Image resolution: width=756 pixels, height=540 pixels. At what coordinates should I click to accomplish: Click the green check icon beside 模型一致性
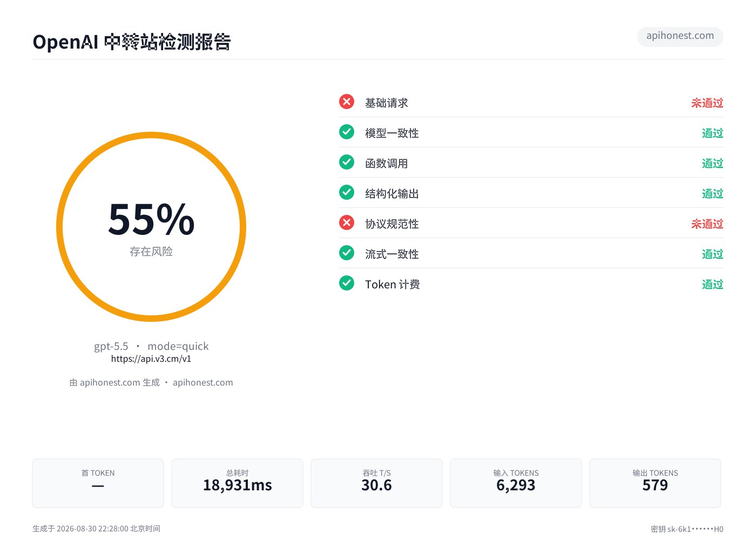pyautogui.click(x=347, y=132)
